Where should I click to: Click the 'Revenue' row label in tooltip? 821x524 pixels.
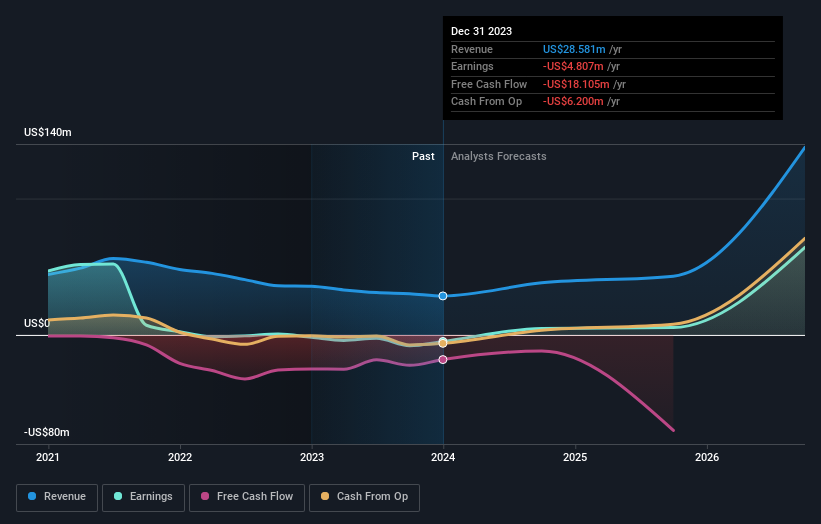(472, 49)
